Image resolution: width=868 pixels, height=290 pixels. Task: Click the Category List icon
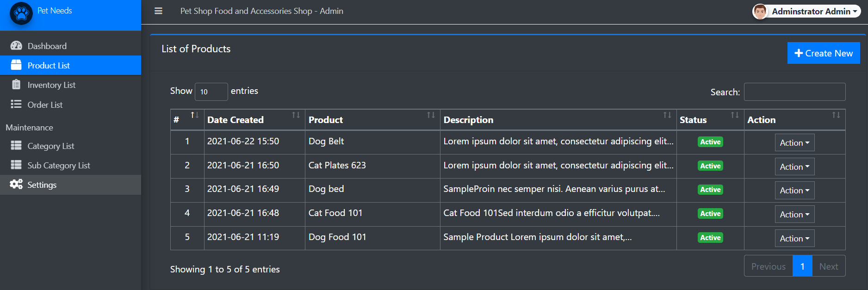pyautogui.click(x=17, y=146)
